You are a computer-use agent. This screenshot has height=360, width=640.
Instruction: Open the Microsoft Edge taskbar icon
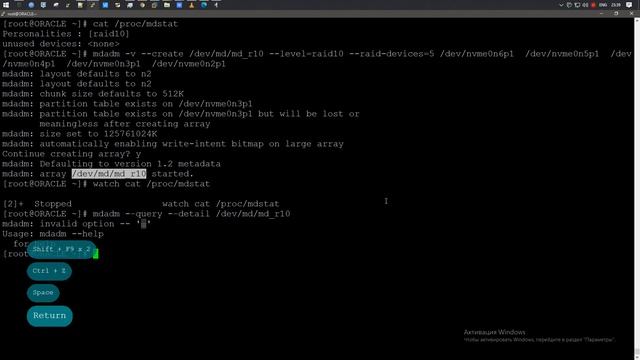pos(204,5)
